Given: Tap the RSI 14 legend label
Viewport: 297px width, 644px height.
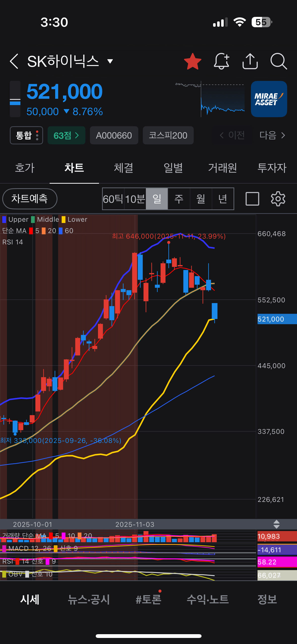Looking at the screenshot, I should pos(13,242).
